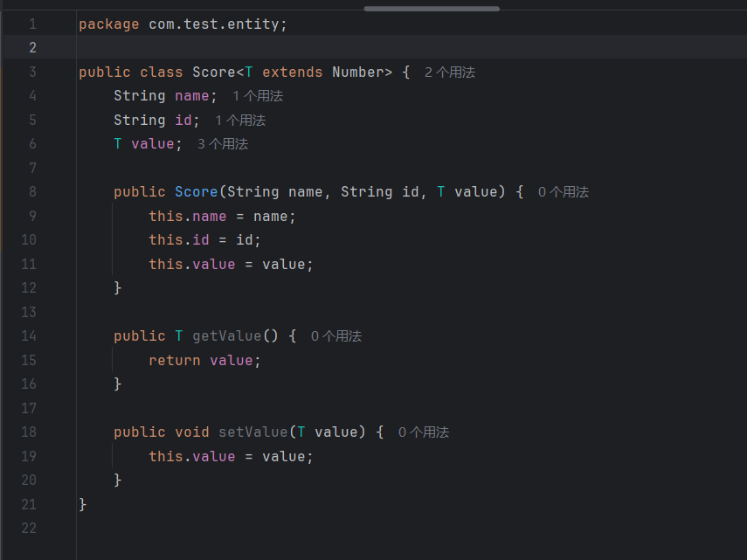Viewport: 747px width, 560px height.
Task: Click line number 18 in gutter
Action: pyautogui.click(x=29, y=432)
